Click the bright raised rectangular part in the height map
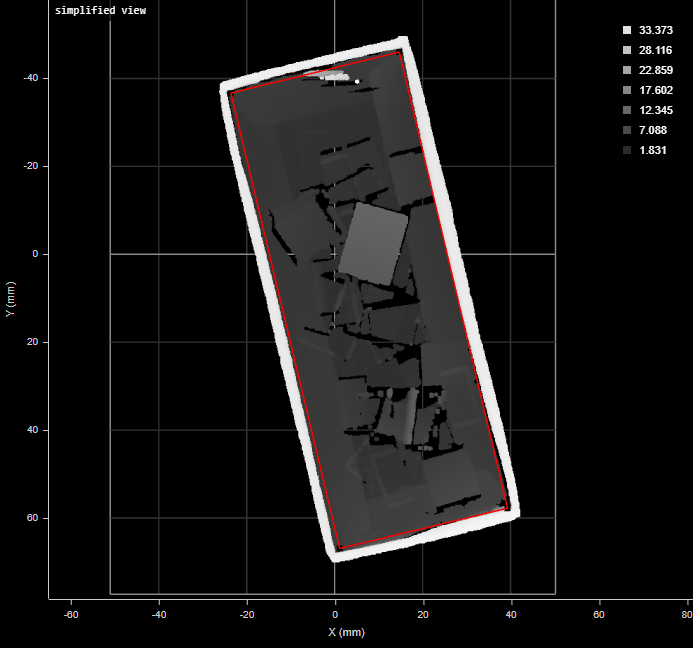The width and height of the screenshot is (693, 648). pyautogui.click(x=373, y=244)
